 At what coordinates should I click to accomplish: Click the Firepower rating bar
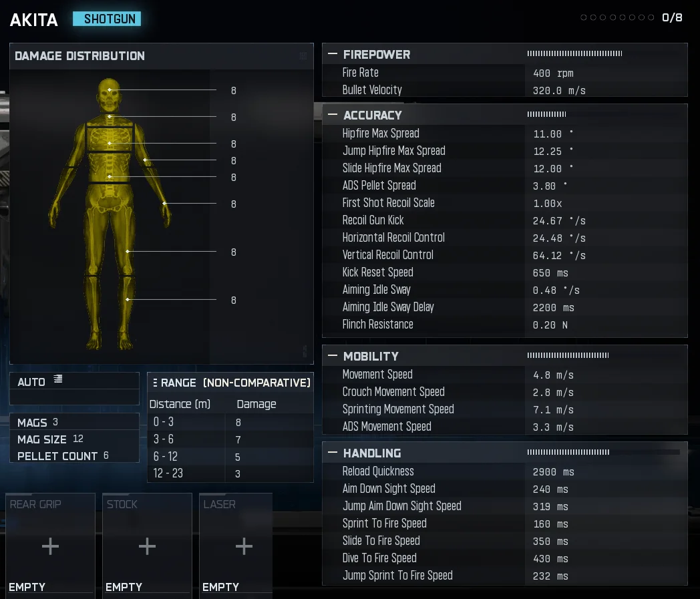tap(574, 54)
